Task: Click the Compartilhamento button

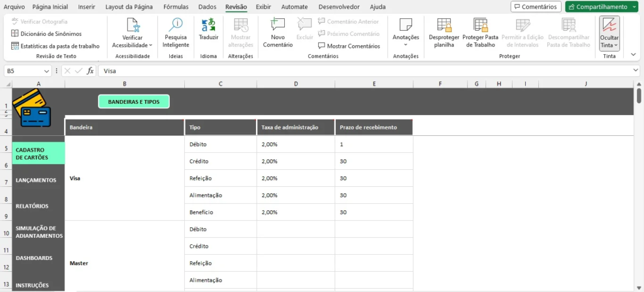Action: (x=601, y=7)
